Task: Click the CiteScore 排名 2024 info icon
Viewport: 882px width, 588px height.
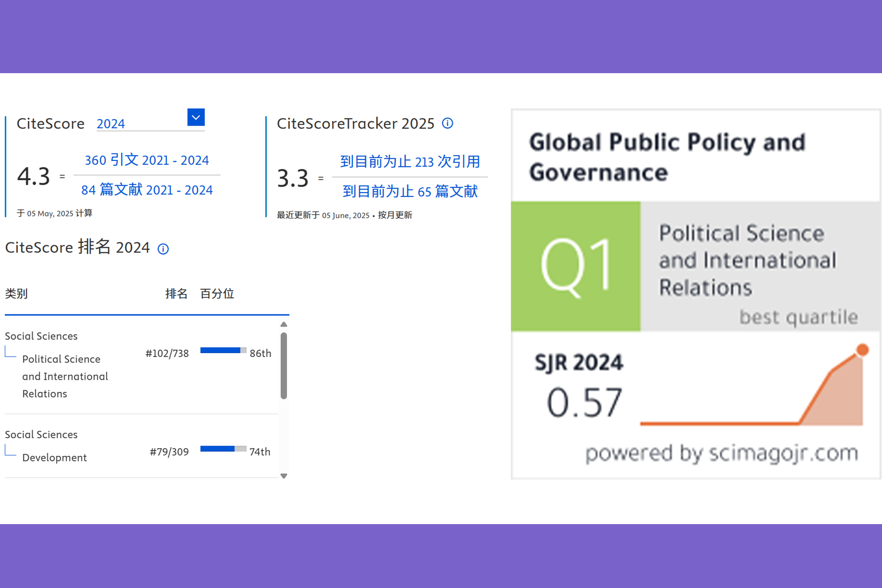Action: (x=163, y=249)
